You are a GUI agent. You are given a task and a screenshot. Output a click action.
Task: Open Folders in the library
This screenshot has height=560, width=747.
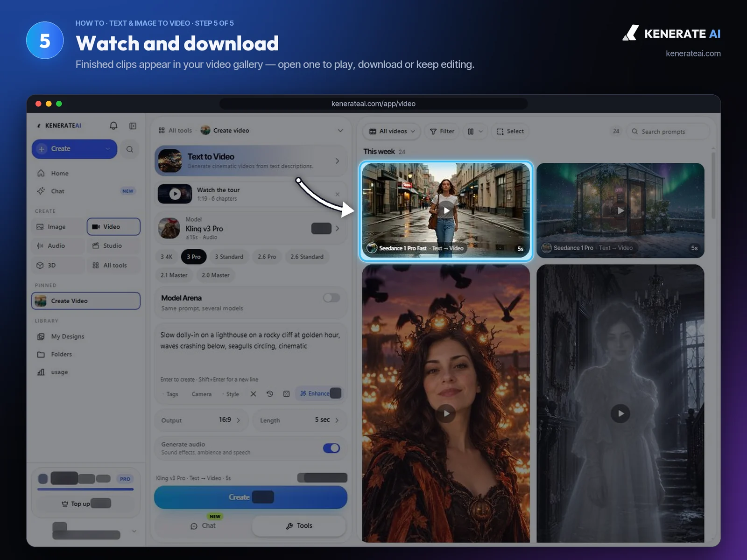pyautogui.click(x=86, y=354)
